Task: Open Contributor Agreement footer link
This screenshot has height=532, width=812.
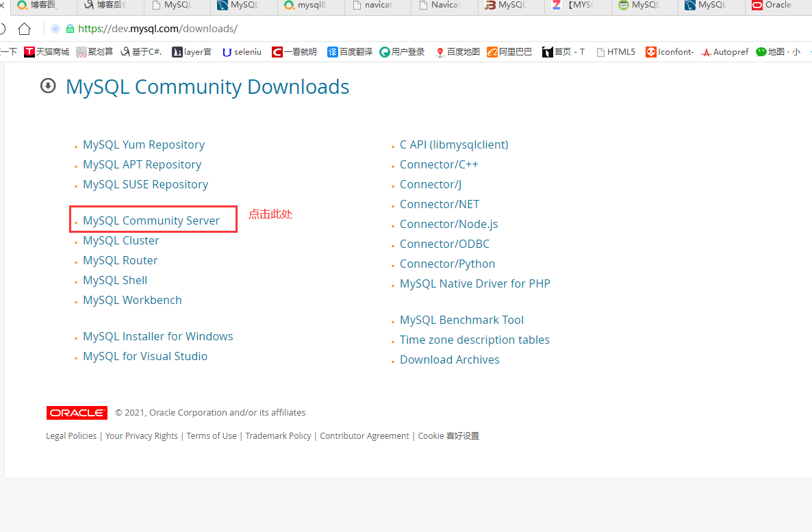Action: [x=364, y=435]
